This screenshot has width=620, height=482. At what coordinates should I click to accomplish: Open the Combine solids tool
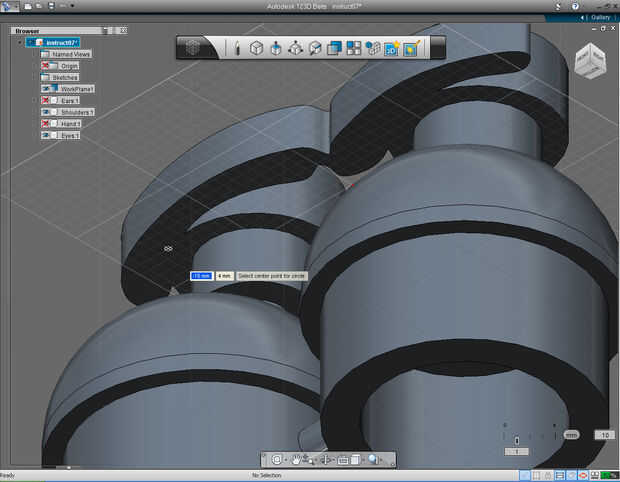334,47
